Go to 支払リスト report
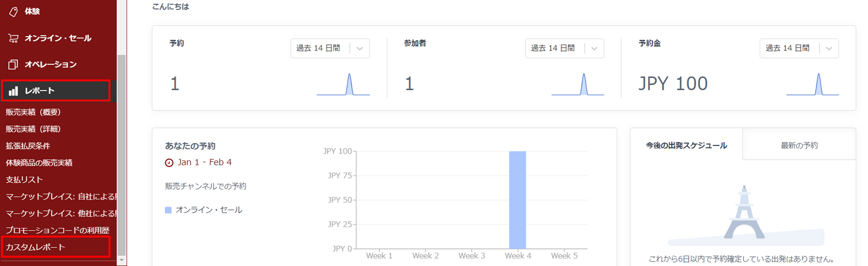Viewport: 868px width, 266px height. coord(24,180)
